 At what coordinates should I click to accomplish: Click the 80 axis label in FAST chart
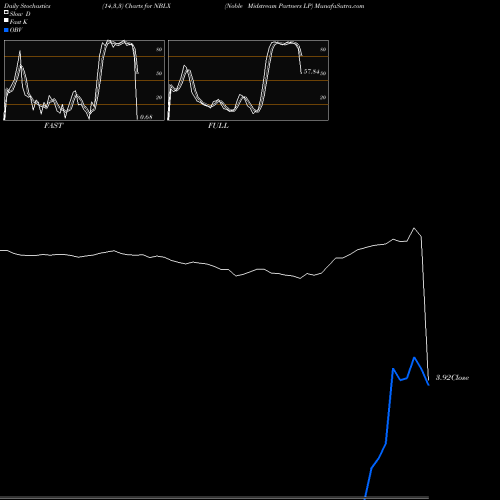point(159,49)
